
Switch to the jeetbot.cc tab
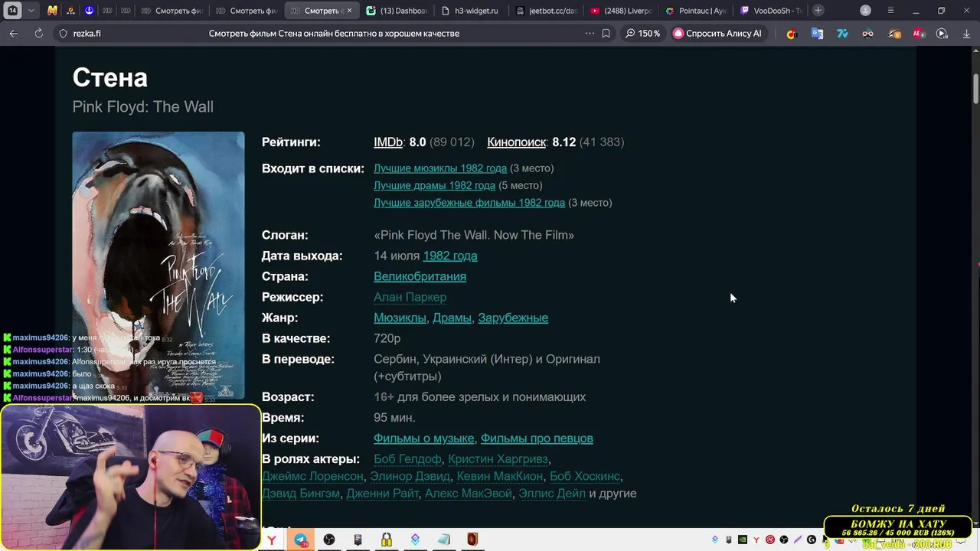pos(547,11)
